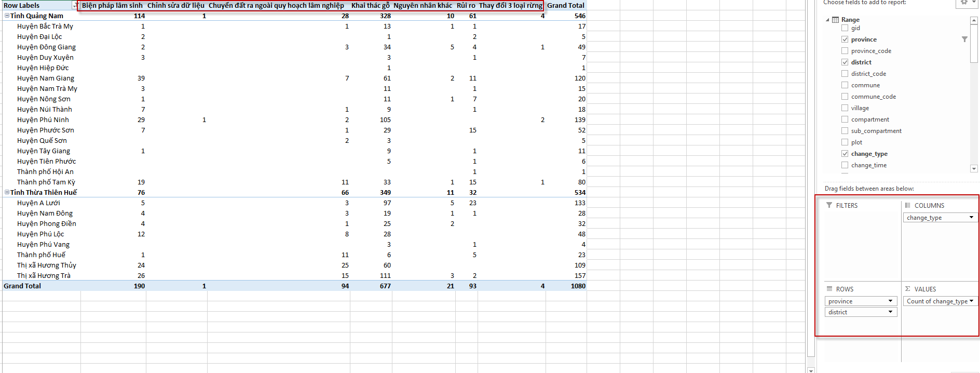Screen dimensions: 980x373
Task: Open district dropdown in ROWS area
Action: [x=890, y=312]
